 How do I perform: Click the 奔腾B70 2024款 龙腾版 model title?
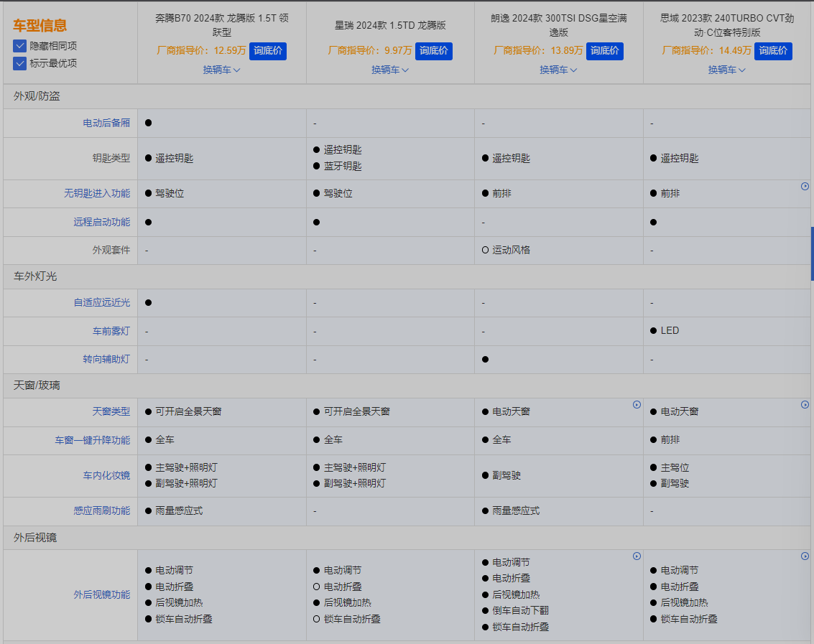click(222, 25)
